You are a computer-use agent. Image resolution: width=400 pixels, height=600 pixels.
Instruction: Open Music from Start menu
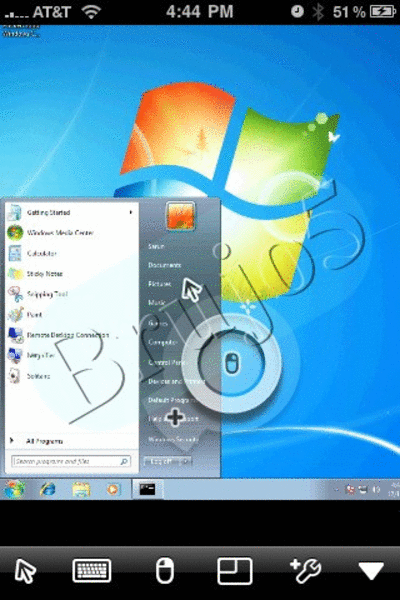[157, 303]
